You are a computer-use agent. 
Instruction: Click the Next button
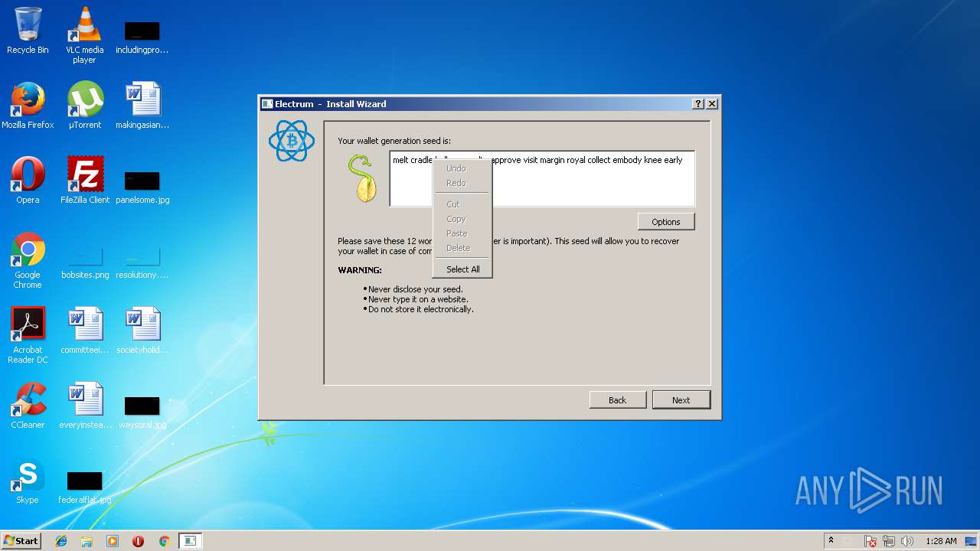(x=681, y=400)
